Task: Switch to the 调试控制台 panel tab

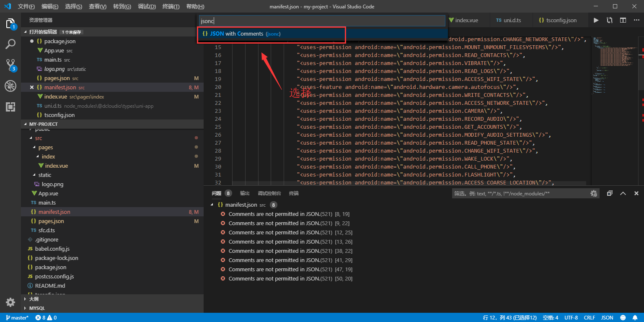Action: click(x=269, y=193)
